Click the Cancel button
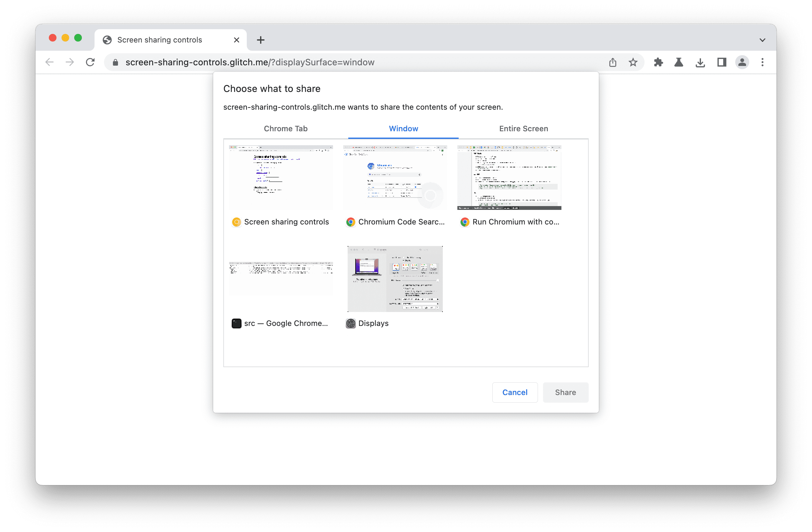The width and height of the screenshot is (812, 532). tap(514, 392)
